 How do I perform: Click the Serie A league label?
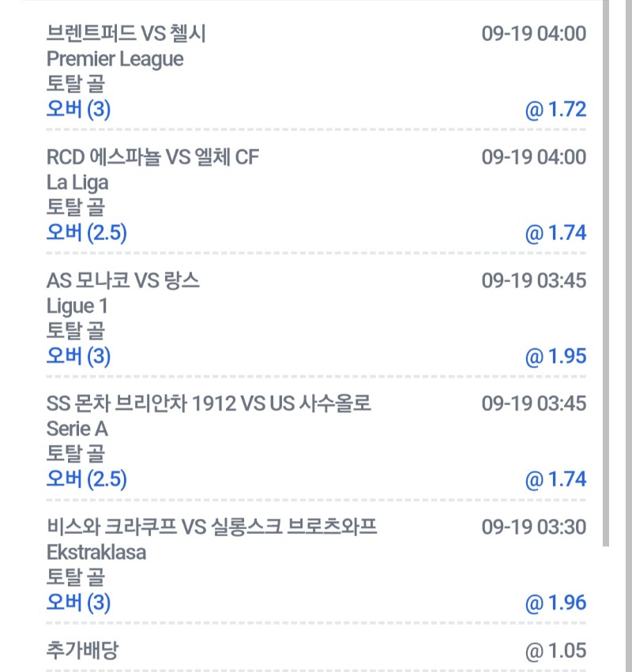point(77,429)
